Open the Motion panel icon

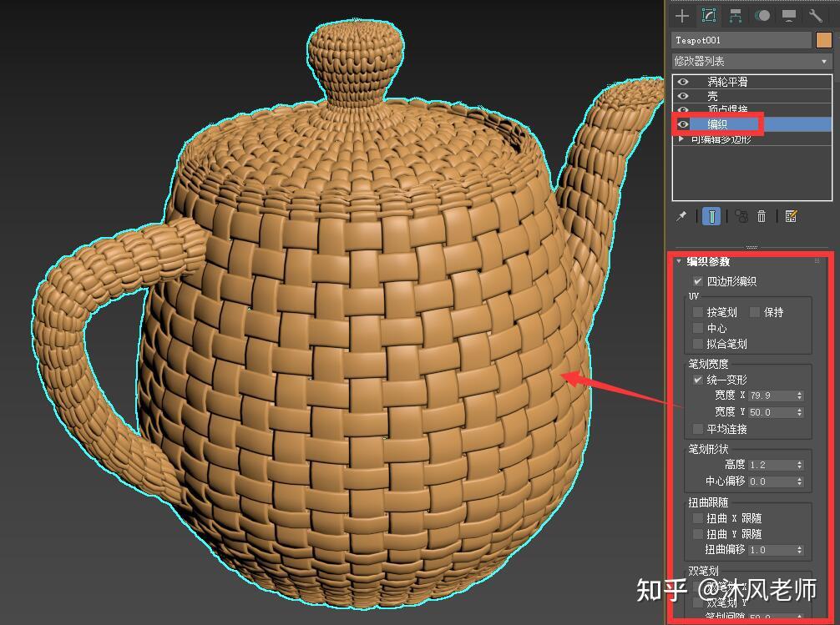tap(762, 16)
